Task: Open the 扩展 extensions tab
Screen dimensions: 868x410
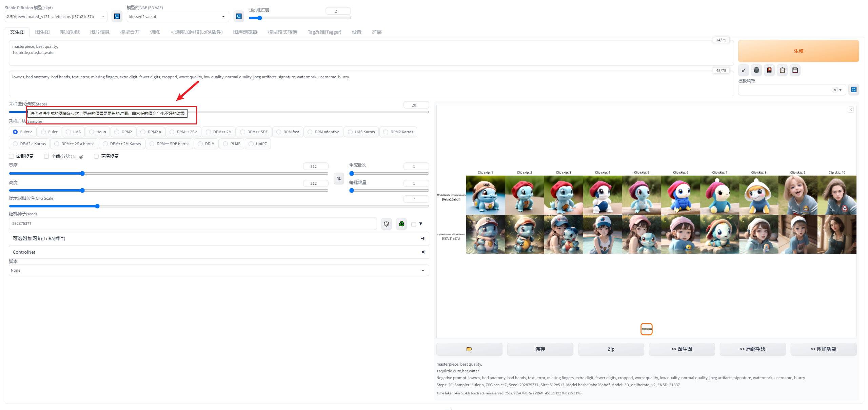Action: 377,32
